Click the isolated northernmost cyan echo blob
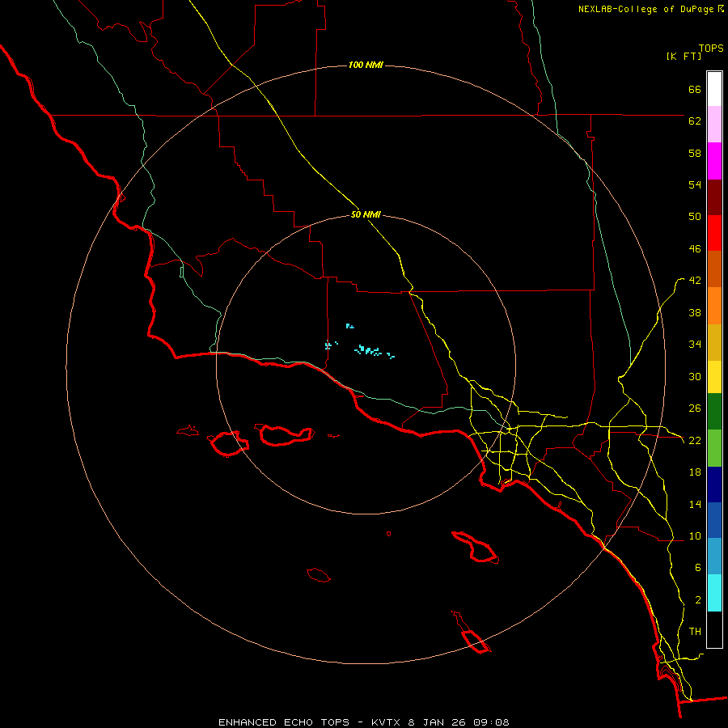 (x=349, y=327)
